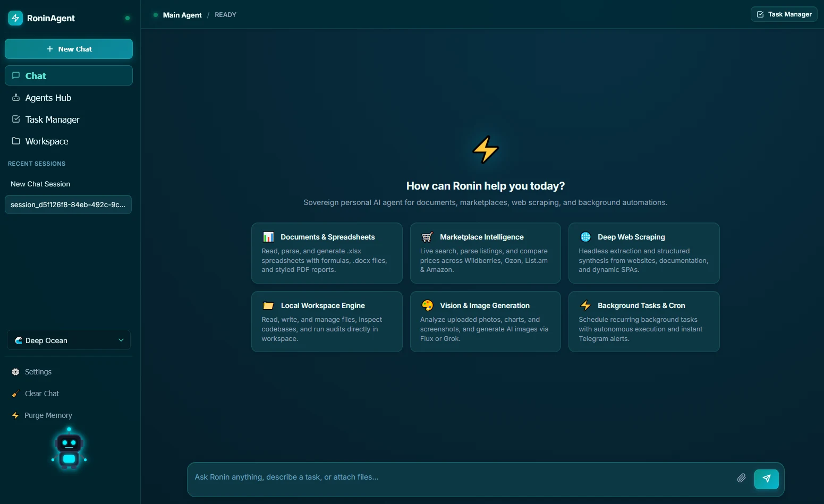Click the robot mascot avatar
The height and width of the screenshot is (504, 824).
click(x=69, y=449)
